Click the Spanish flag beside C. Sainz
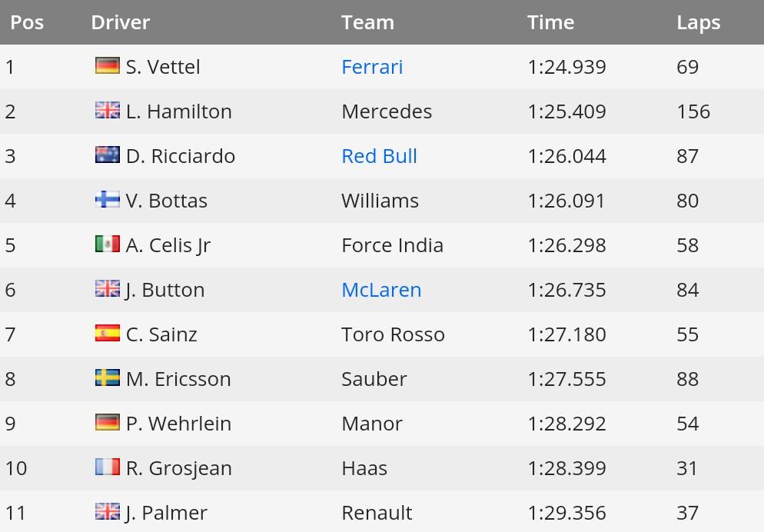 [x=107, y=334]
